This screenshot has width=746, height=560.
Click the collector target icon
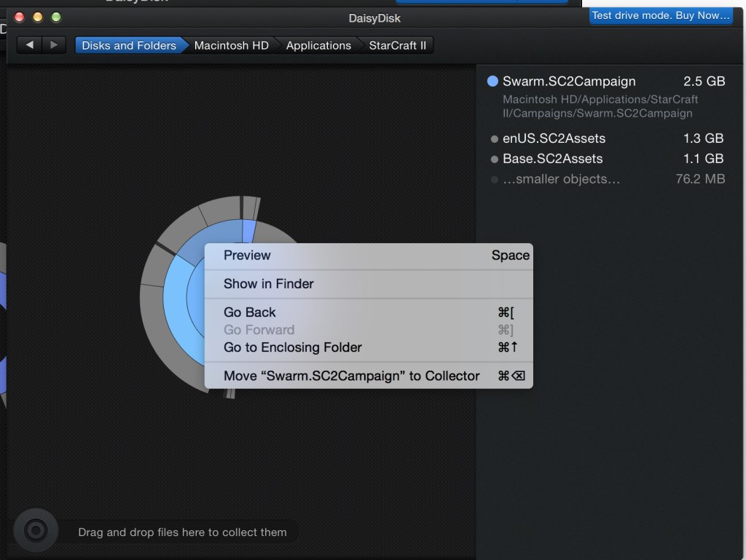click(36, 530)
